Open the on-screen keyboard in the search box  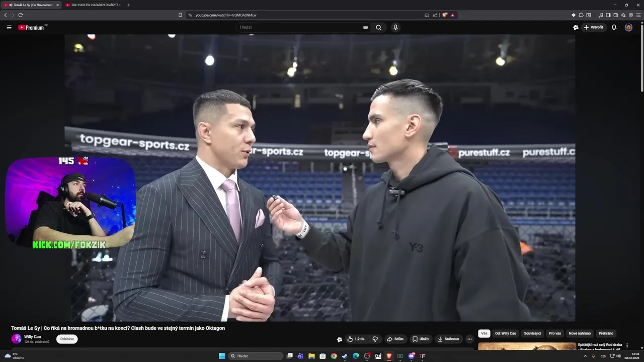[366, 28]
